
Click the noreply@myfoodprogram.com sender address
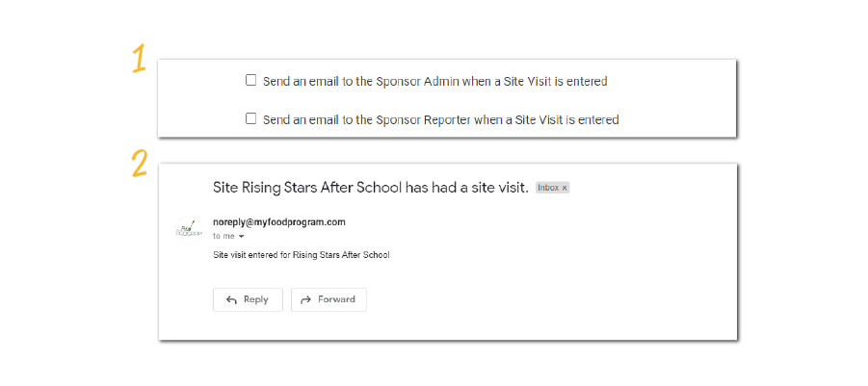click(x=278, y=222)
